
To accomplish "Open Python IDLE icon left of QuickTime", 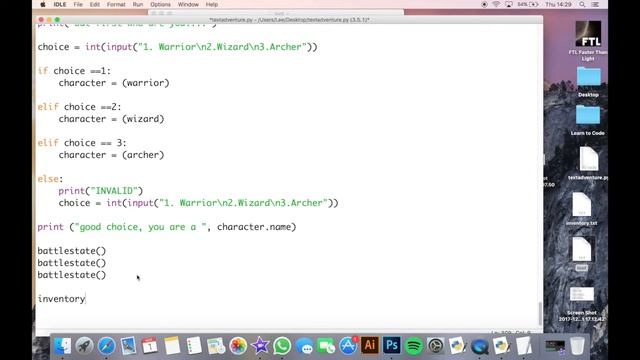I will tap(458, 346).
